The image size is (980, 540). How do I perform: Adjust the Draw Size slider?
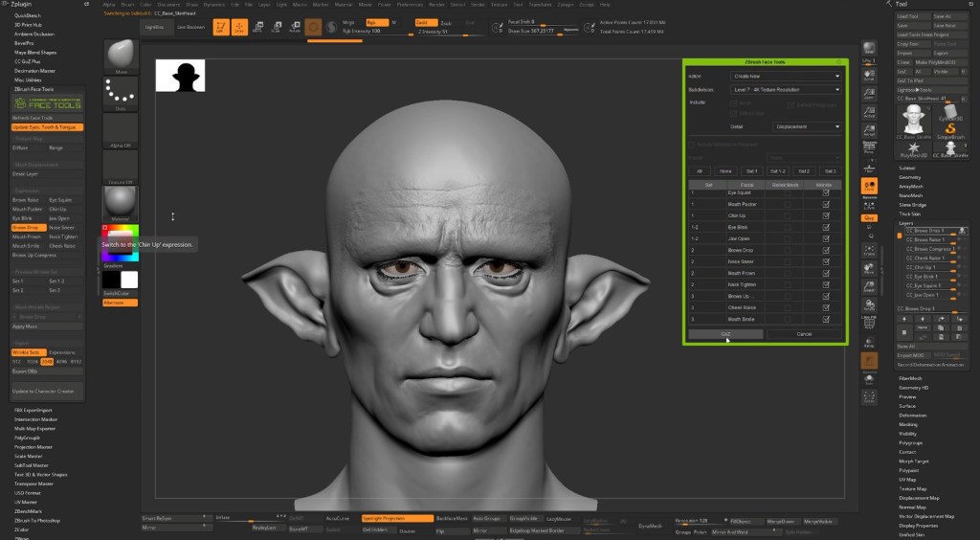544,30
